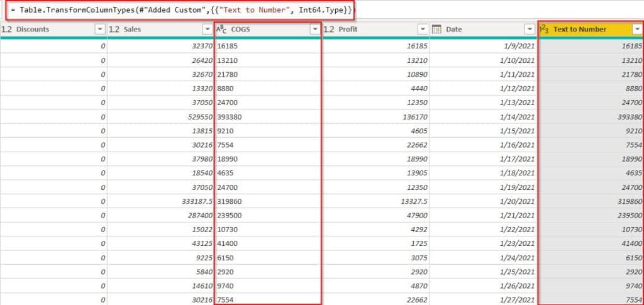The height and width of the screenshot is (305, 644).
Task: Open the Profit column filter dropdown
Action: point(423,29)
